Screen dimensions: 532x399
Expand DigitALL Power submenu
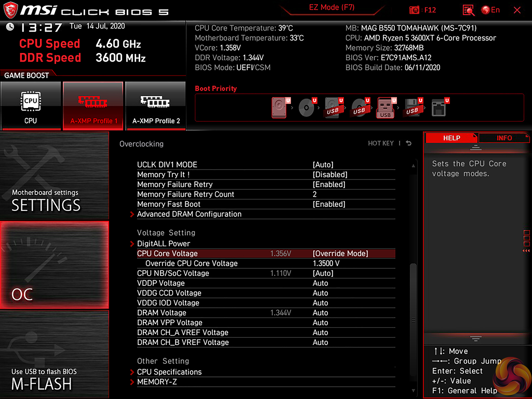(x=163, y=244)
